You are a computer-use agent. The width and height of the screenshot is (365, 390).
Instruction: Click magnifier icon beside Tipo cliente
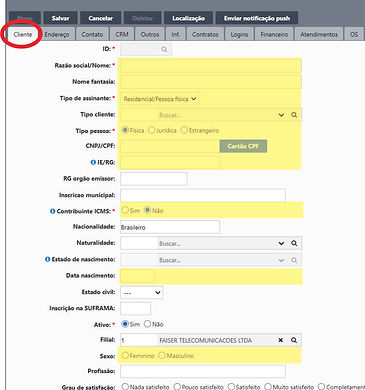click(x=294, y=115)
